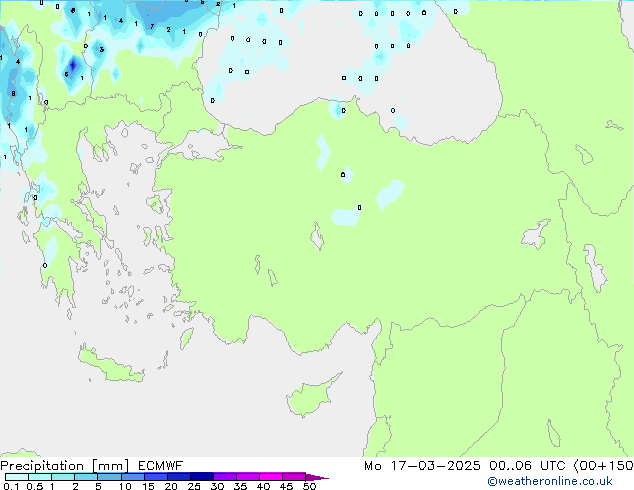Screen dimensions: 634x490
Task: Click the "Precipitation [mm]" title text
Action: (64, 466)
